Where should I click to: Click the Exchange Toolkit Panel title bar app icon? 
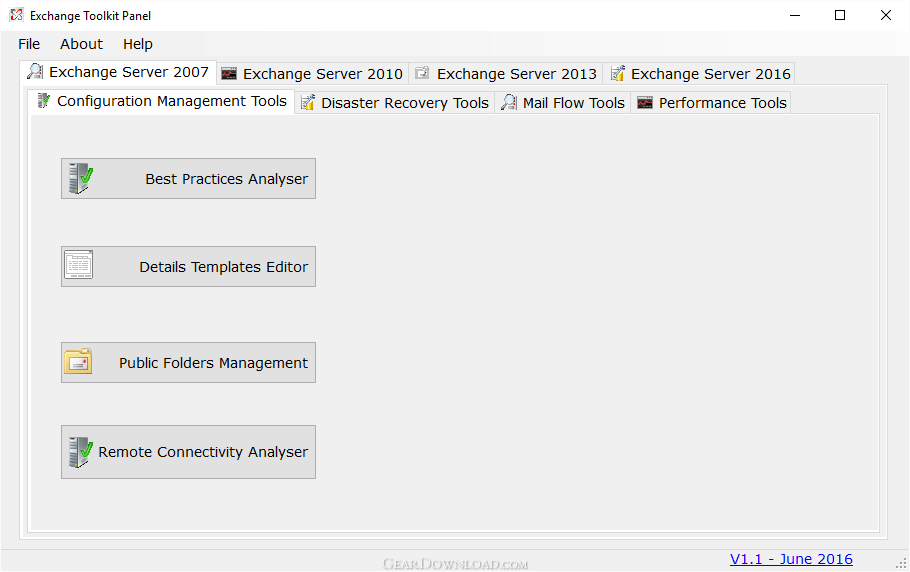point(16,15)
